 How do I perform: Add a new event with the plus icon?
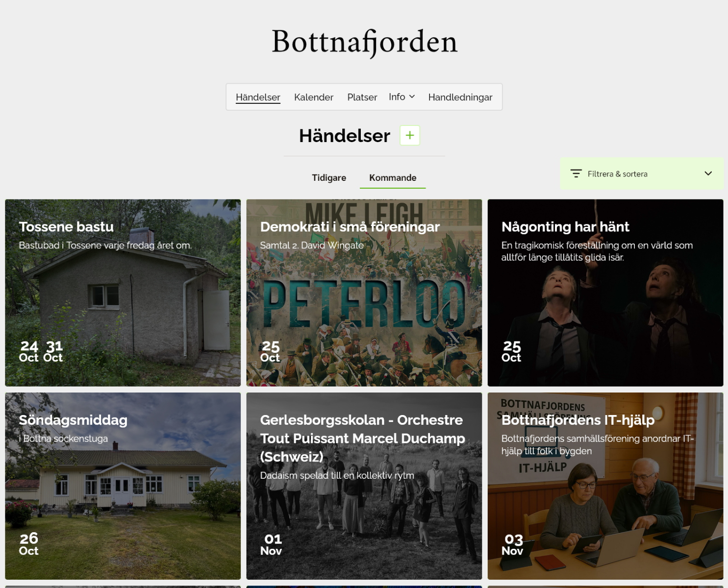point(410,135)
